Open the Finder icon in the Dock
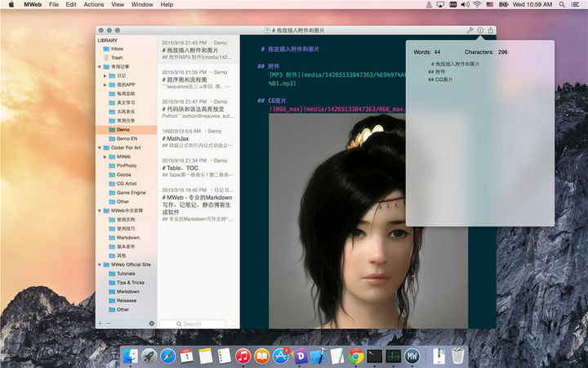 130,356
